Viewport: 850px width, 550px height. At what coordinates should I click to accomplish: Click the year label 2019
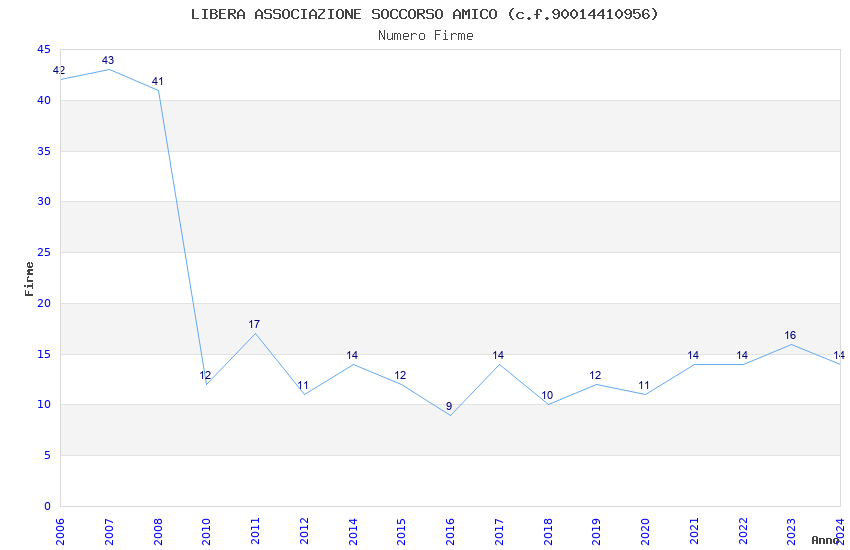pyautogui.click(x=596, y=532)
